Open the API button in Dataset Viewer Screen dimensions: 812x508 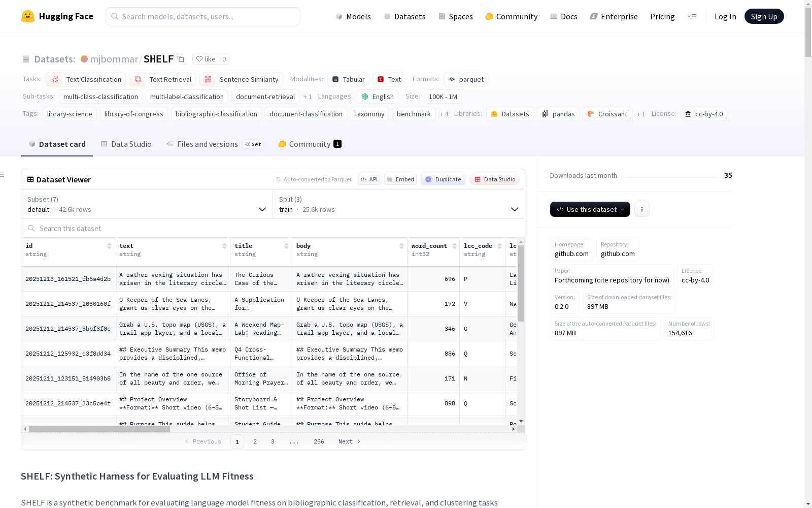point(369,179)
